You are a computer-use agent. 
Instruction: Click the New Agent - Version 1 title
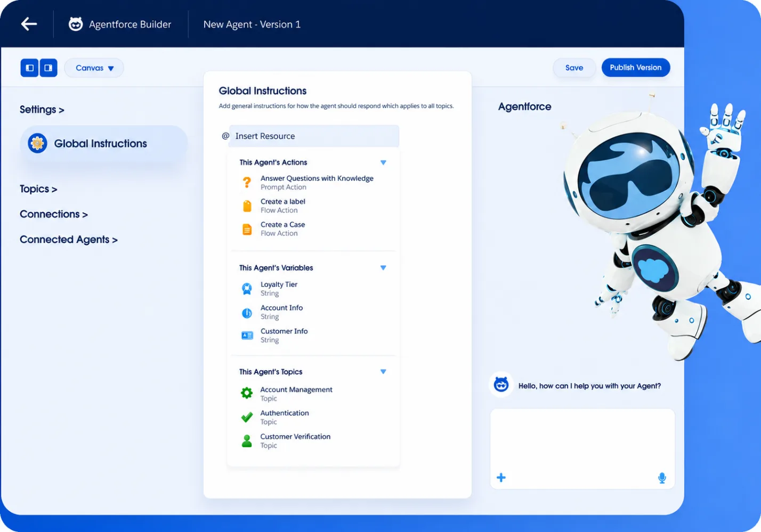pyautogui.click(x=252, y=24)
